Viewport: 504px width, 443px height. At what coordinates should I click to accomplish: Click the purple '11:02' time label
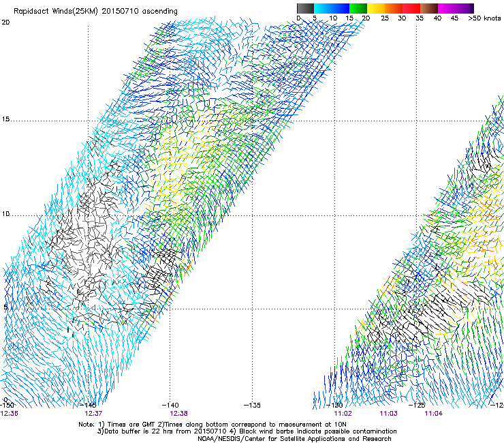[343, 414]
